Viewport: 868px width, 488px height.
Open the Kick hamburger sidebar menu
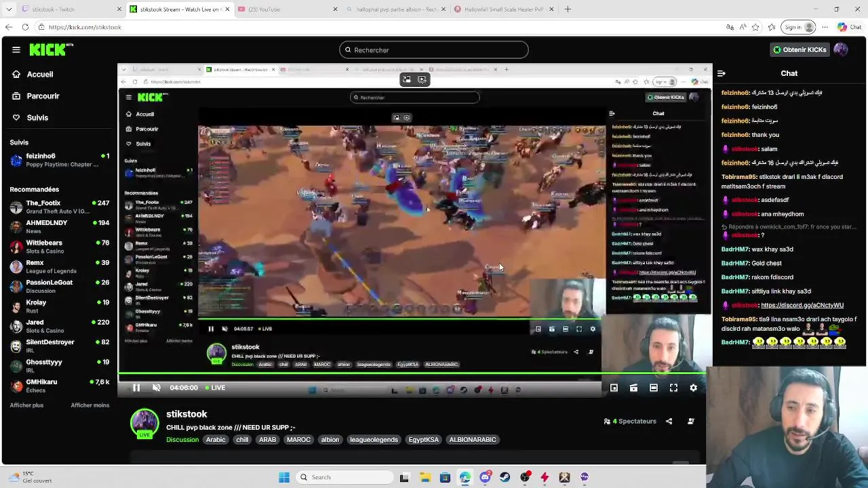pyautogui.click(x=16, y=49)
